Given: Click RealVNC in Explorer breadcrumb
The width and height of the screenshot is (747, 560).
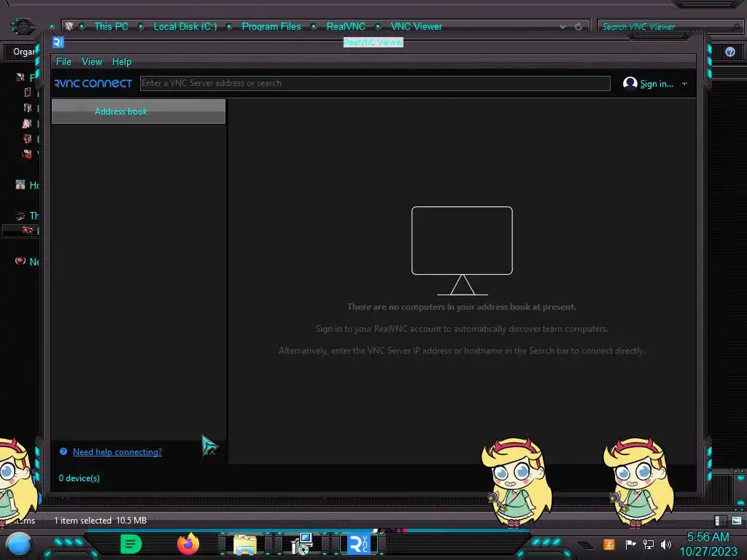Looking at the screenshot, I should pos(346,27).
